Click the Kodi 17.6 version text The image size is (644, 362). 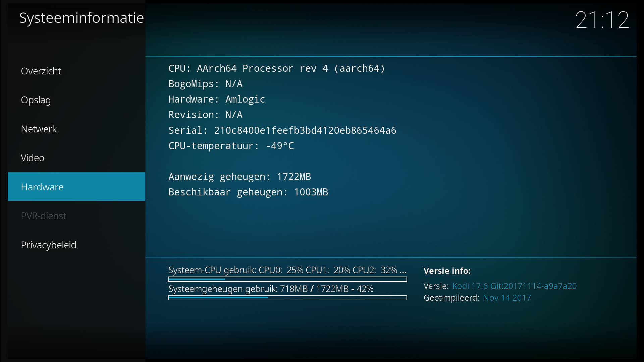tap(515, 286)
